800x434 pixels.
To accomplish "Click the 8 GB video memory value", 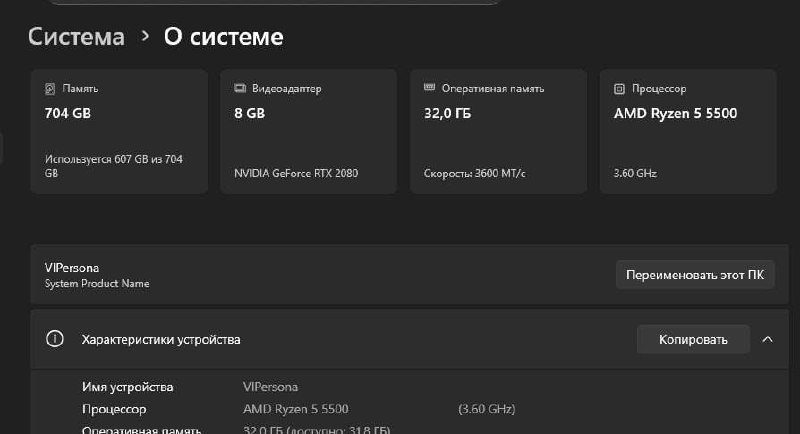I will [x=249, y=113].
